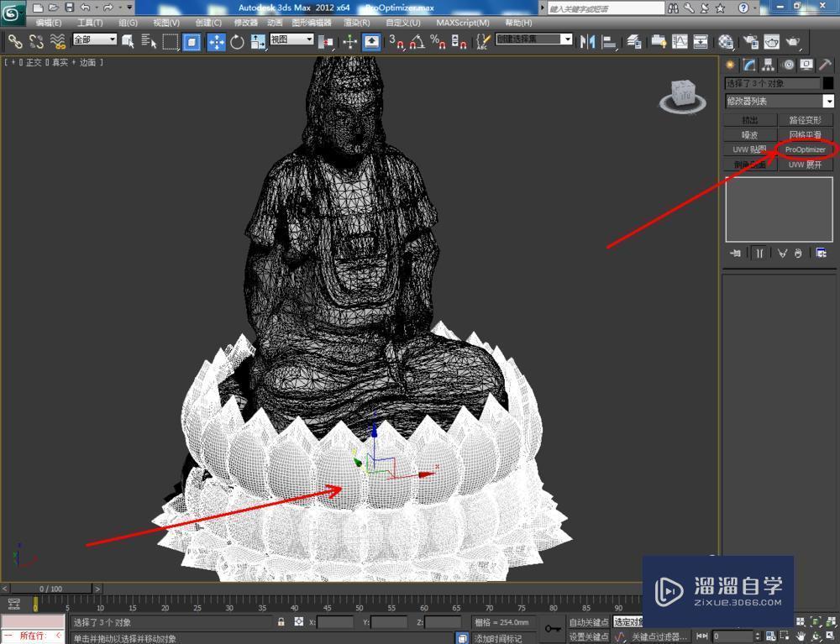The width and height of the screenshot is (840, 644).
Task: Open the Utilities panel hammer icon
Action: pyautogui.click(x=825, y=65)
